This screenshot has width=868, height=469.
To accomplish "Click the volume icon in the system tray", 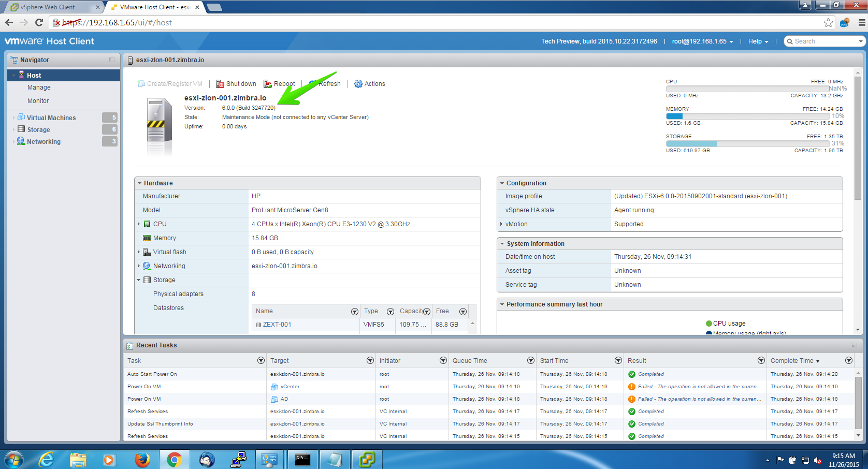I will point(818,460).
